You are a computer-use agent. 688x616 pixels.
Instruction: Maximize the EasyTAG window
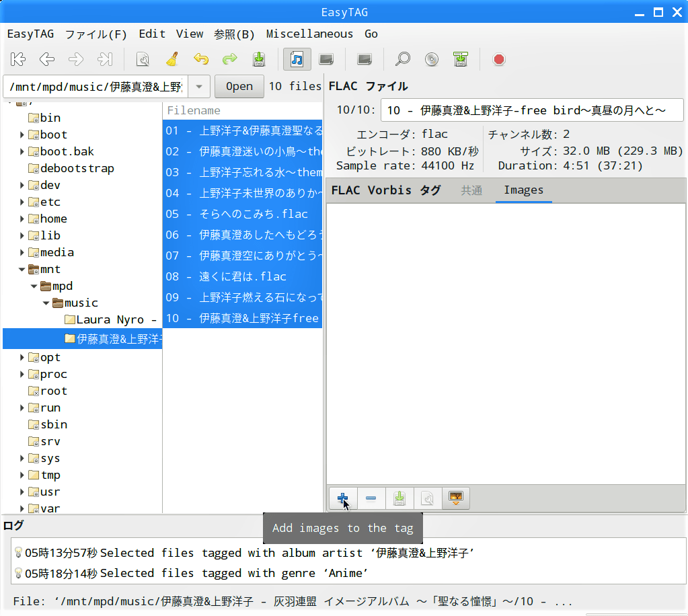(x=658, y=12)
